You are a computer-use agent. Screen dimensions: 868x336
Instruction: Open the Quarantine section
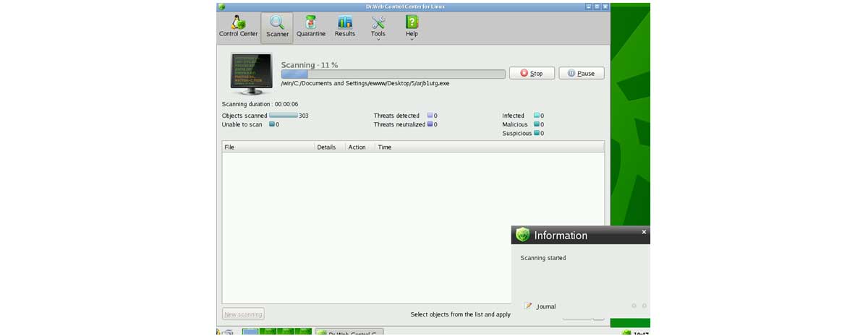(x=311, y=27)
